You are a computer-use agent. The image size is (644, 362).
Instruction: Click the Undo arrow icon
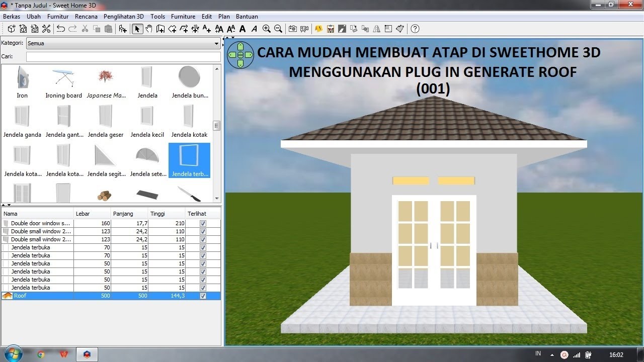pos(60,29)
